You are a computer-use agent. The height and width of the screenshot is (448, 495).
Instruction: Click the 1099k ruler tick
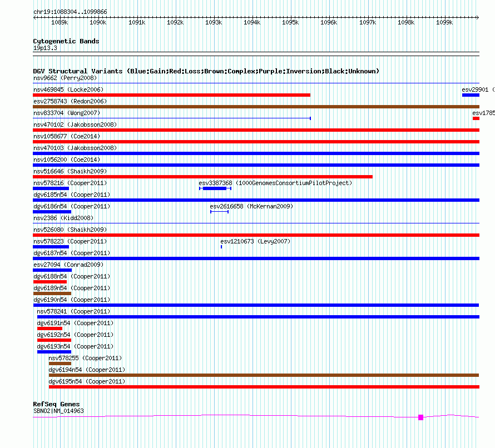[444, 22]
